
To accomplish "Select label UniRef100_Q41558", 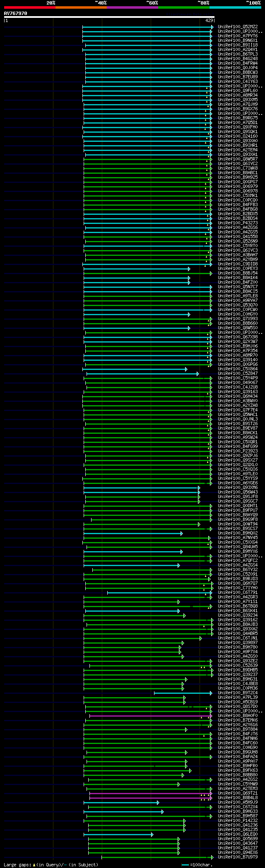I will pyautogui.click(x=238, y=237).
